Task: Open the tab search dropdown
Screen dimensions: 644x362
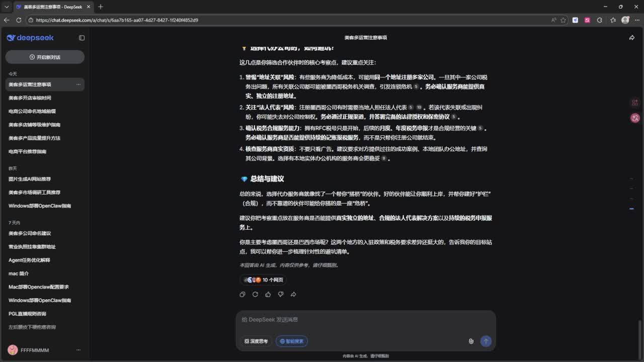Action: 6,7
